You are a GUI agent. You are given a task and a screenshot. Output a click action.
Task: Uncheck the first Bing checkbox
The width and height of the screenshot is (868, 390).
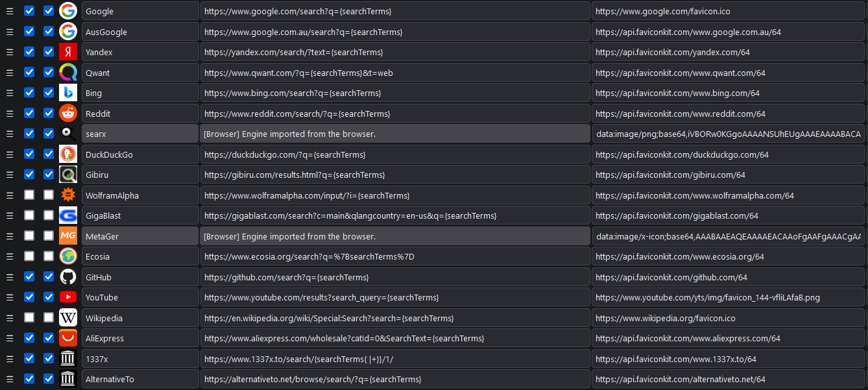pyautogui.click(x=29, y=93)
